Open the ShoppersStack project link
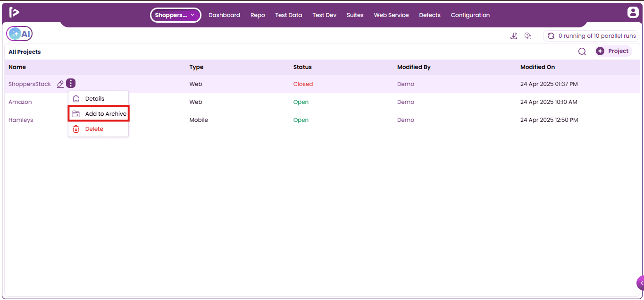This screenshot has width=644, height=300. [30, 84]
